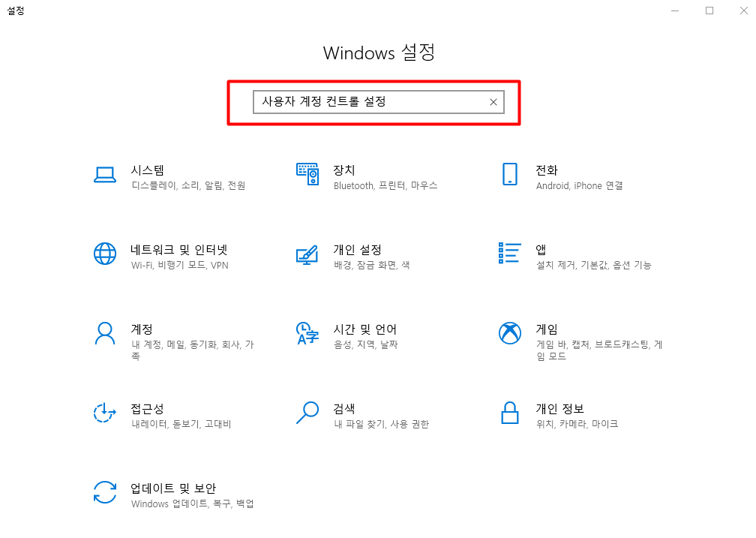Minimize the 설정 window
Screen dimensions: 756x538
tap(675, 11)
